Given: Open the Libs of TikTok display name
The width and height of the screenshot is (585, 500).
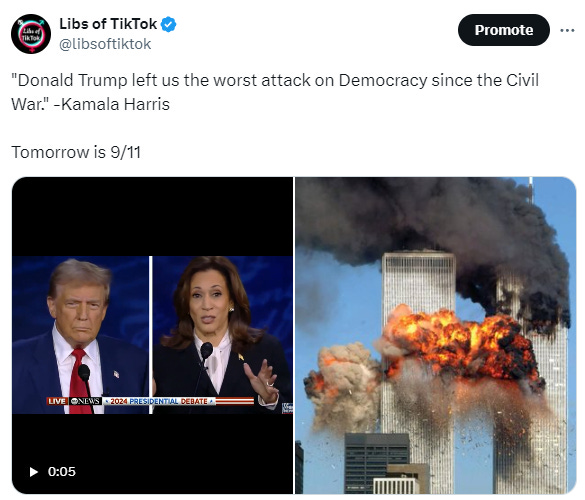Looking at the screenshot, I should click(x=108, y=24).
